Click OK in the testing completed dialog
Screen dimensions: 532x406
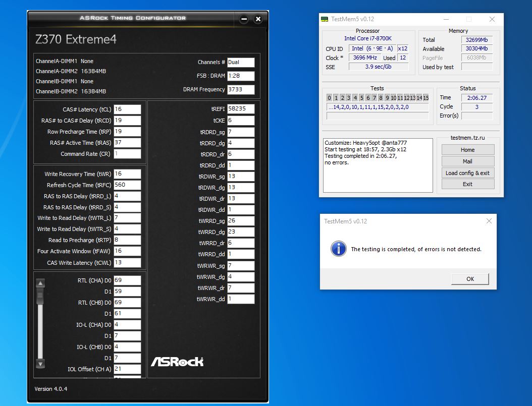point(470,279)
